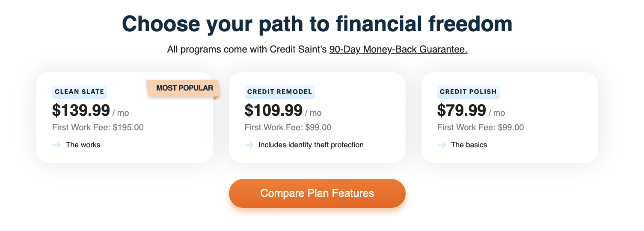Click the Choose your path heading

[317, 24]
